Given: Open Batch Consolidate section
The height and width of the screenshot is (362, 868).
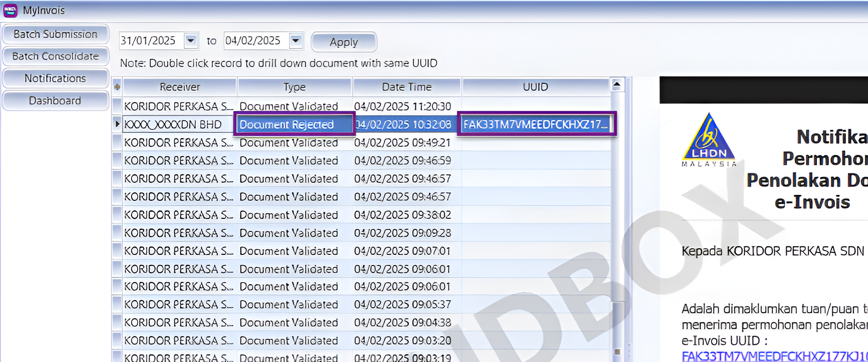Looking at the screenshot, I should pyautogui.click(x=55, y=56).
